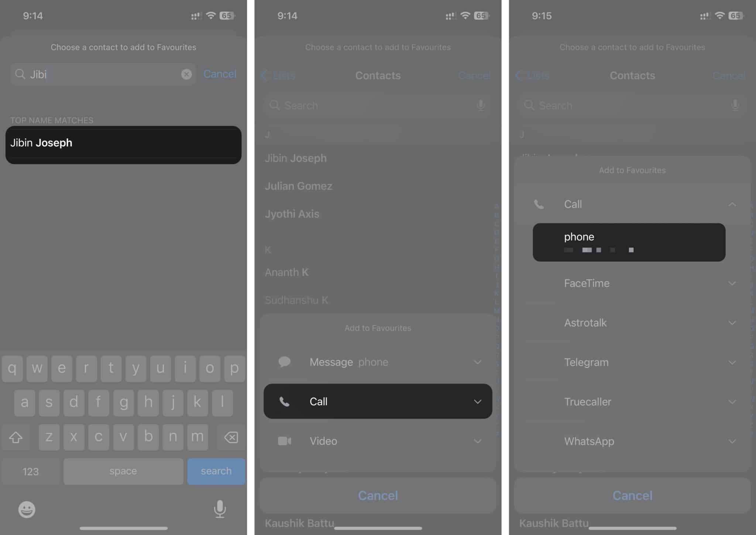Tap the Message icon in favourites
The width and height of the screenshot is (756, 535).
[284, 361]
